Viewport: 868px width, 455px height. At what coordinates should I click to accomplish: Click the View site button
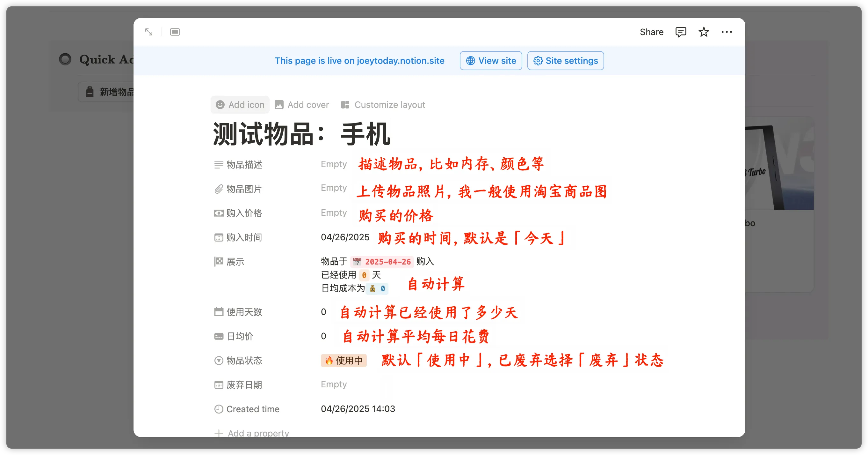(x=491, y=61)
